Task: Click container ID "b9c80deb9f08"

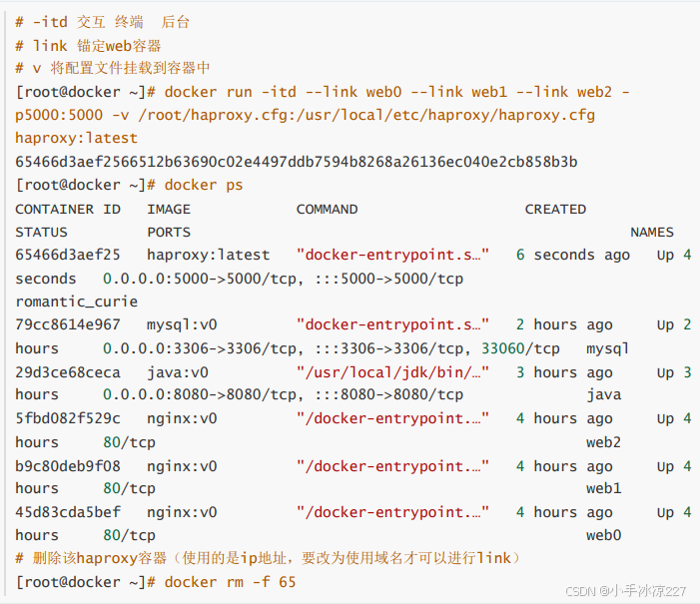Action: 68,466
